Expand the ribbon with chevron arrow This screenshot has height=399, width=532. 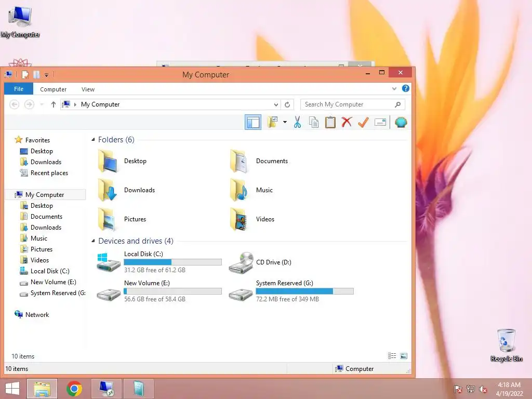click(x=394, y=89)
